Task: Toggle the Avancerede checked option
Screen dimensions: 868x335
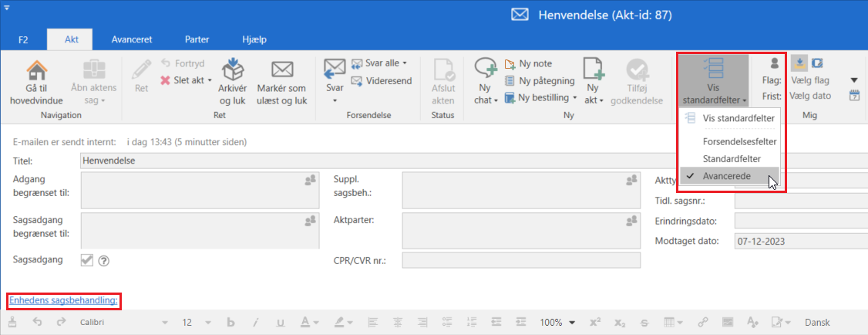Action: pos(729,176)
